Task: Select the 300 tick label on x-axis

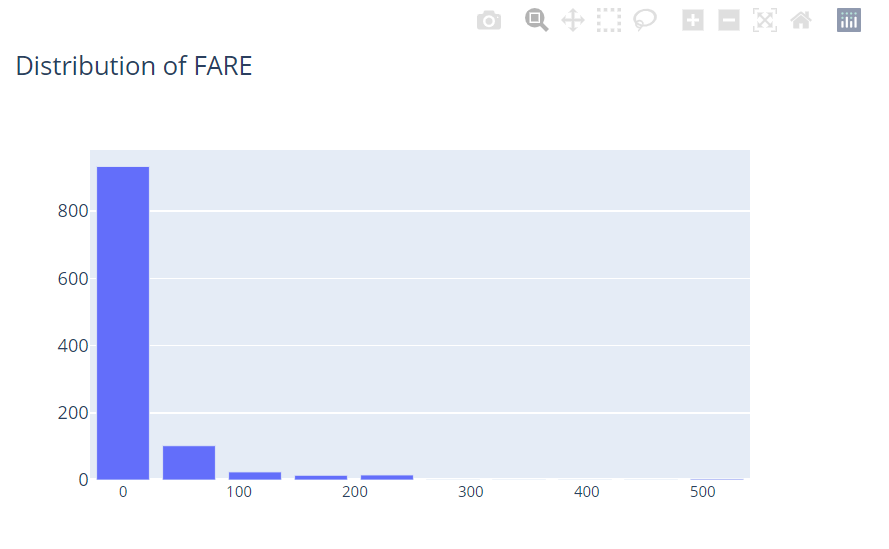Action: pos(471,493)
